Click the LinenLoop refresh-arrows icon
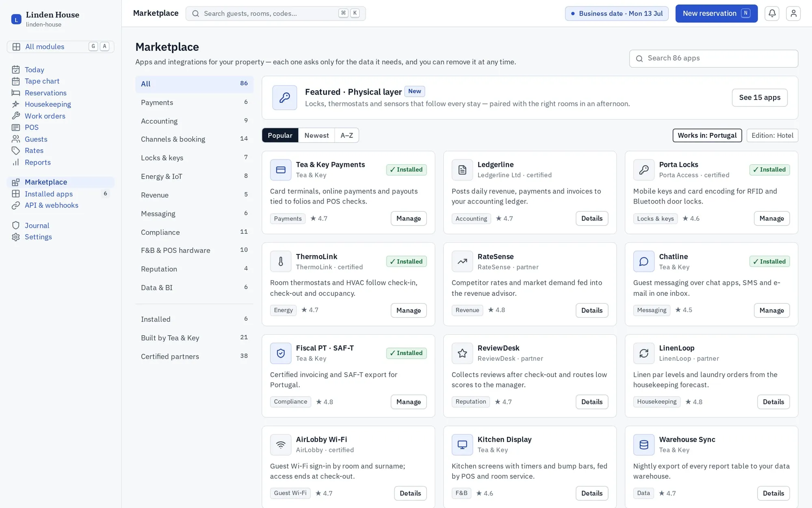812x508 pixels. pyautogui.click(x=644, y=353)
